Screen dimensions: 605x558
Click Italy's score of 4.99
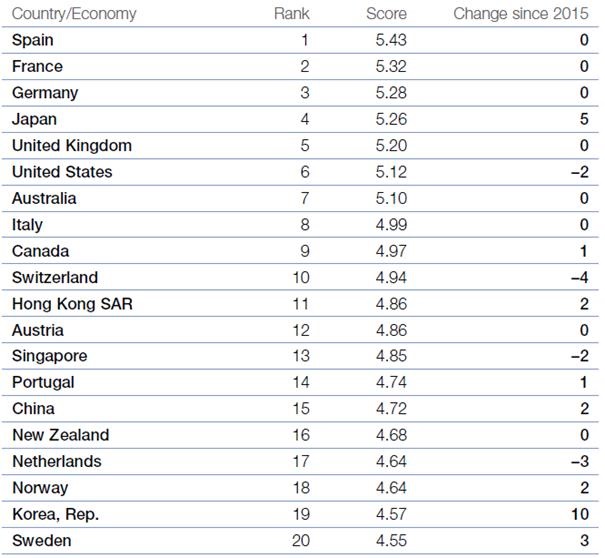point(391,225)
